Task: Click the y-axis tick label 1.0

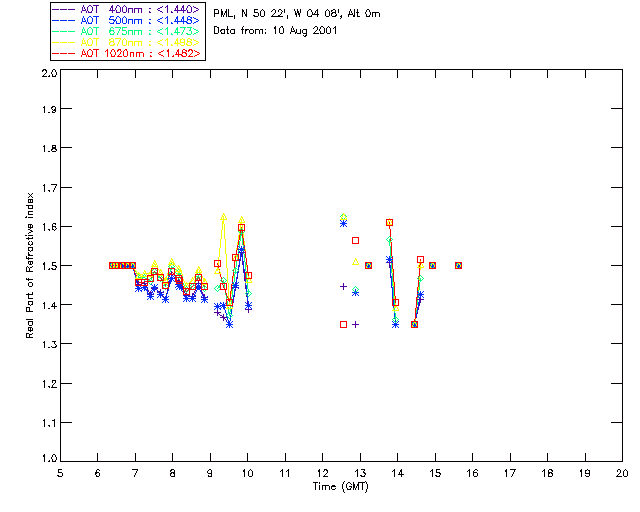Action: (49, 459)
